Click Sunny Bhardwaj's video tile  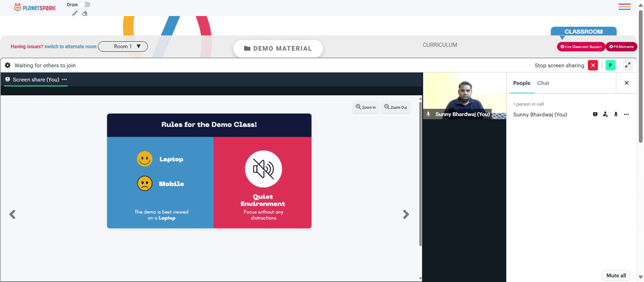pos(464,96)
